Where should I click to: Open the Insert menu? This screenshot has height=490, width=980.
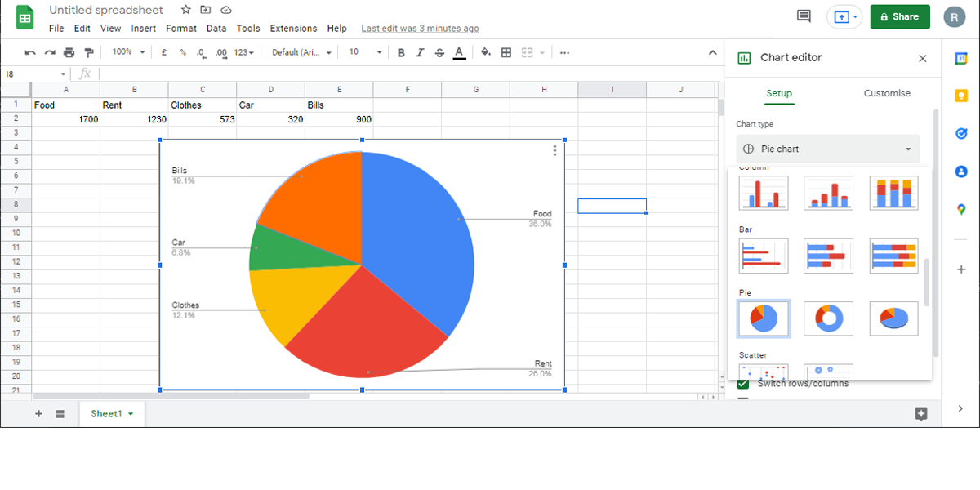pos(144,29)
